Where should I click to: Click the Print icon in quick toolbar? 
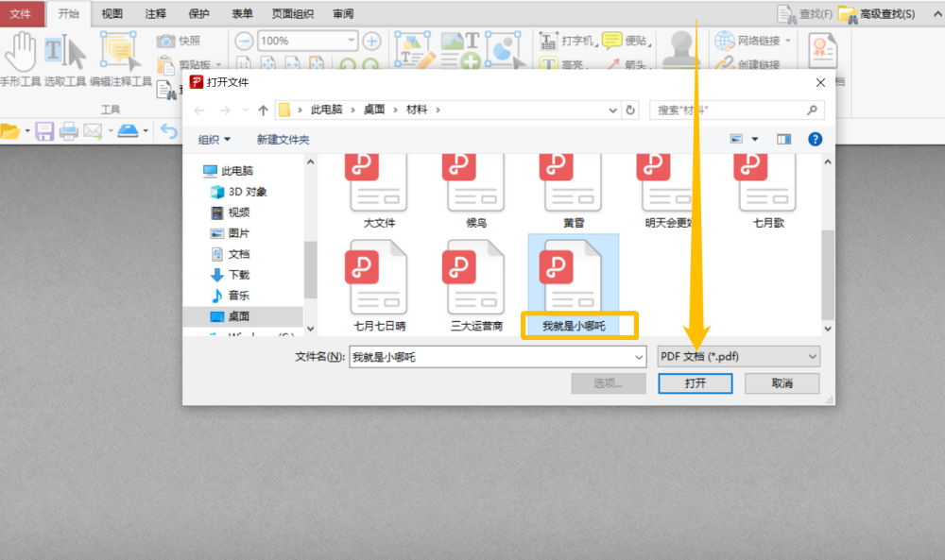68,130
